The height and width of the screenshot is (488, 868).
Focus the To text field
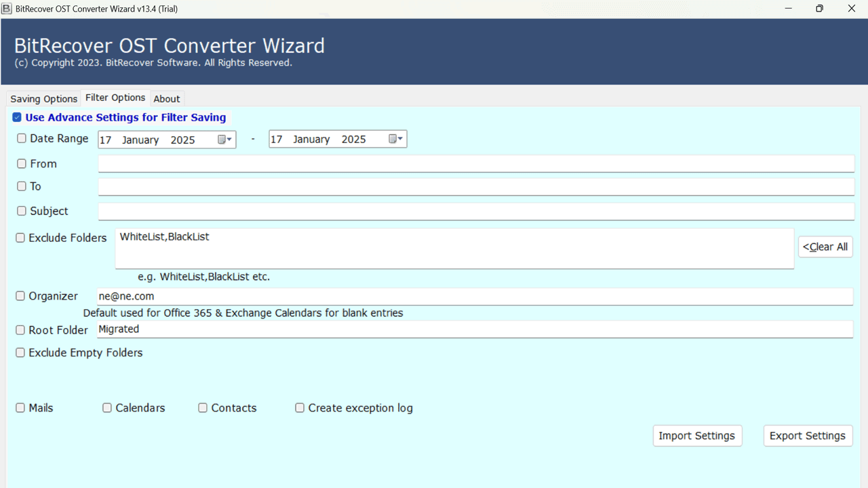(476, 186)
